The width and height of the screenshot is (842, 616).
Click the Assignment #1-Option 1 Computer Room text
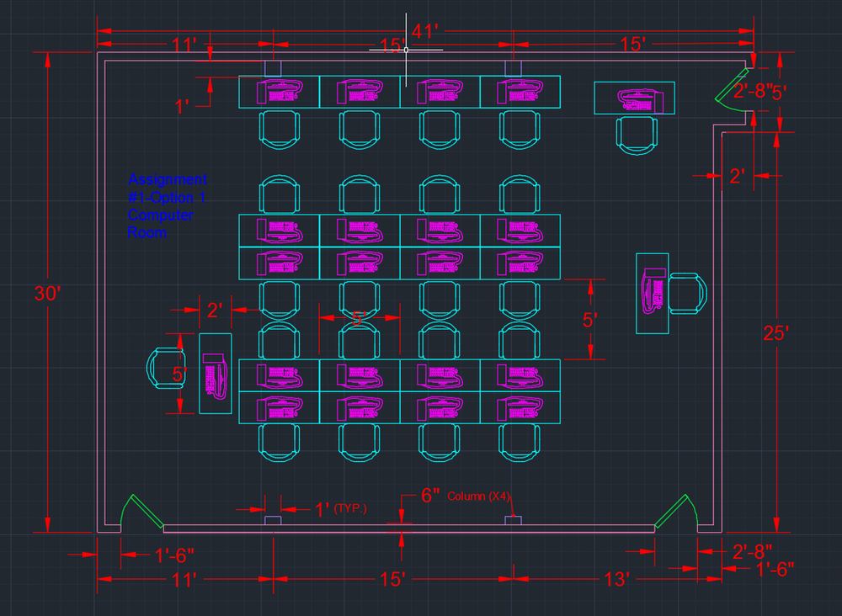pos(167,206)
